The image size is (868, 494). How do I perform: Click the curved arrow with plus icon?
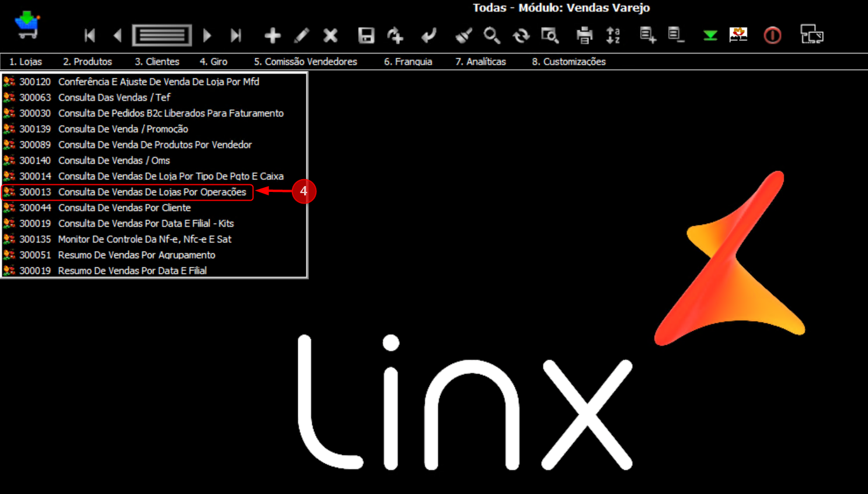[396, 36]
